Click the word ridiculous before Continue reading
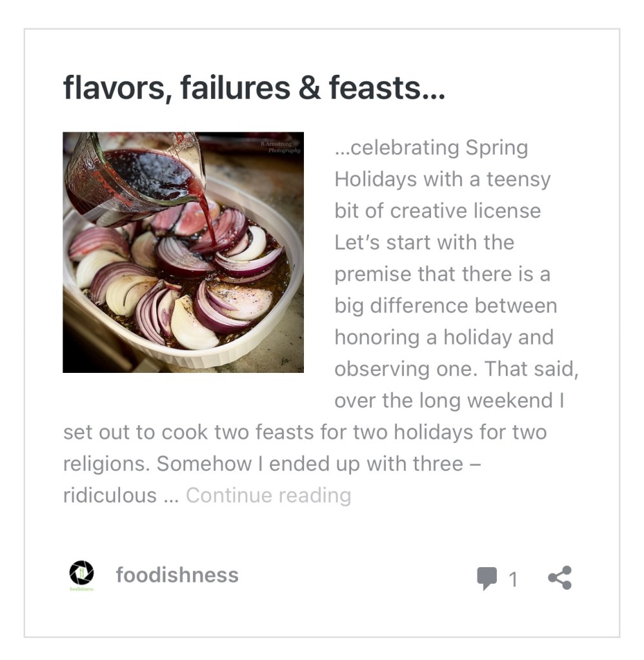 click(110, 495)
